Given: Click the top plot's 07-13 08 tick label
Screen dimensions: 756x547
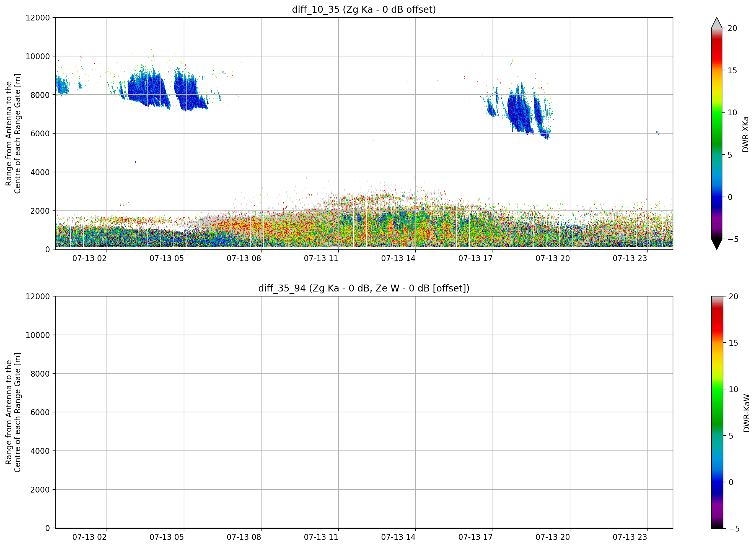Looking at the screenshot, I should pos(244,259).
